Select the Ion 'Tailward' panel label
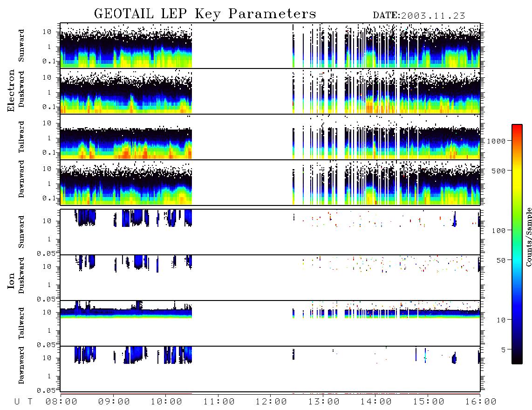 coord(21,323)
